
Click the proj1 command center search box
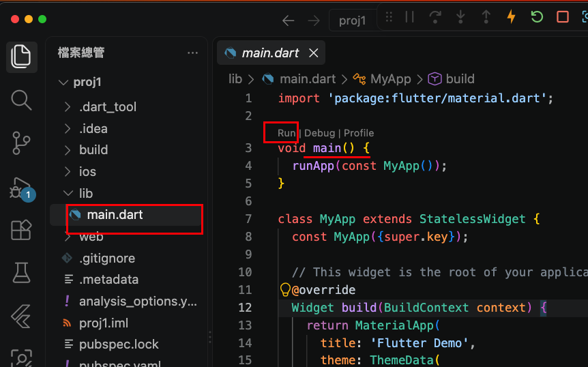tap(353, 20)
